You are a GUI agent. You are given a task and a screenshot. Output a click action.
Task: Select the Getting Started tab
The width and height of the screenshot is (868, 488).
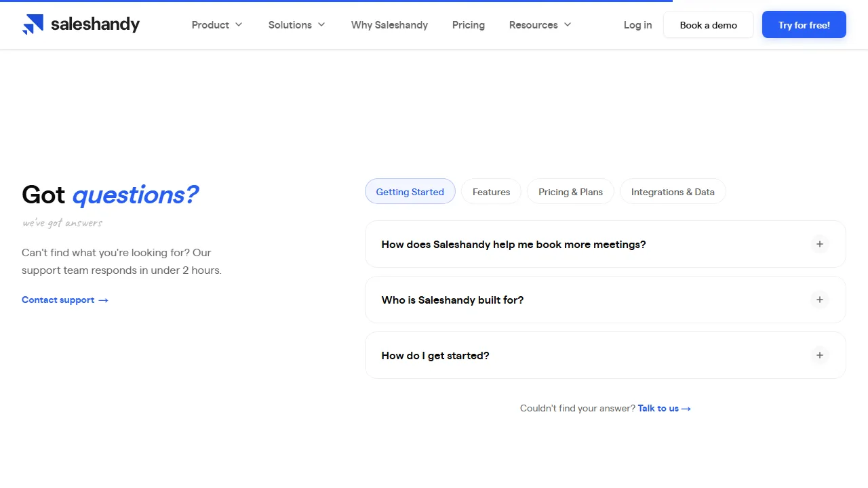click(410, 192)
